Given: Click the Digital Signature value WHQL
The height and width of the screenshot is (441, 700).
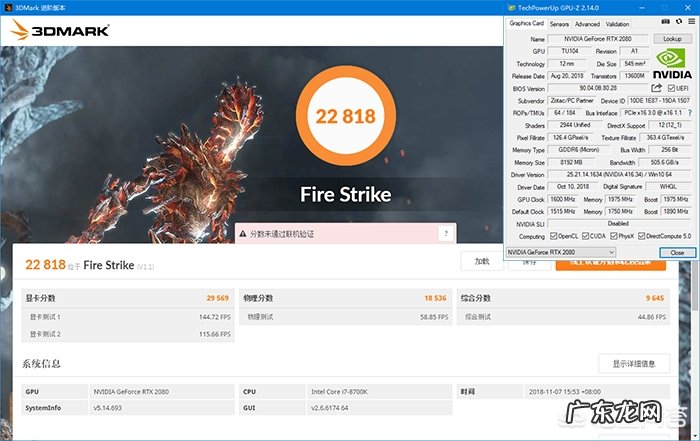Looking at the screenshot, I should 668,187.
